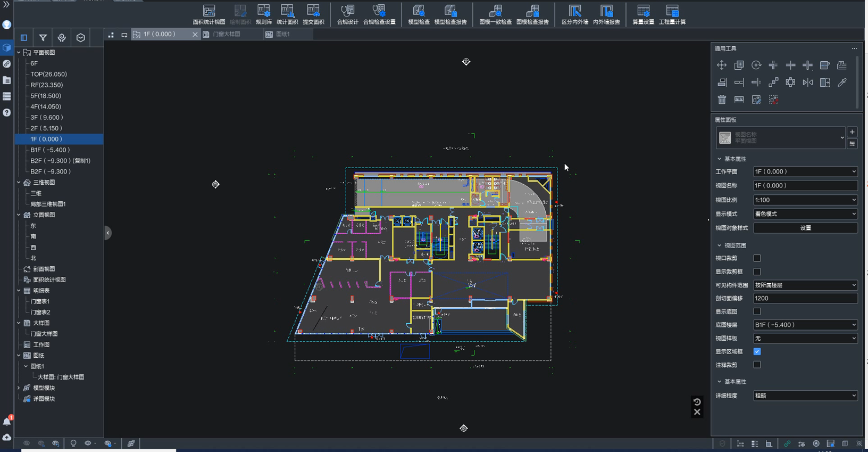This screenshot has width=868, height=452.
Task: Click the undo view rotation icon
Action: 697,402
